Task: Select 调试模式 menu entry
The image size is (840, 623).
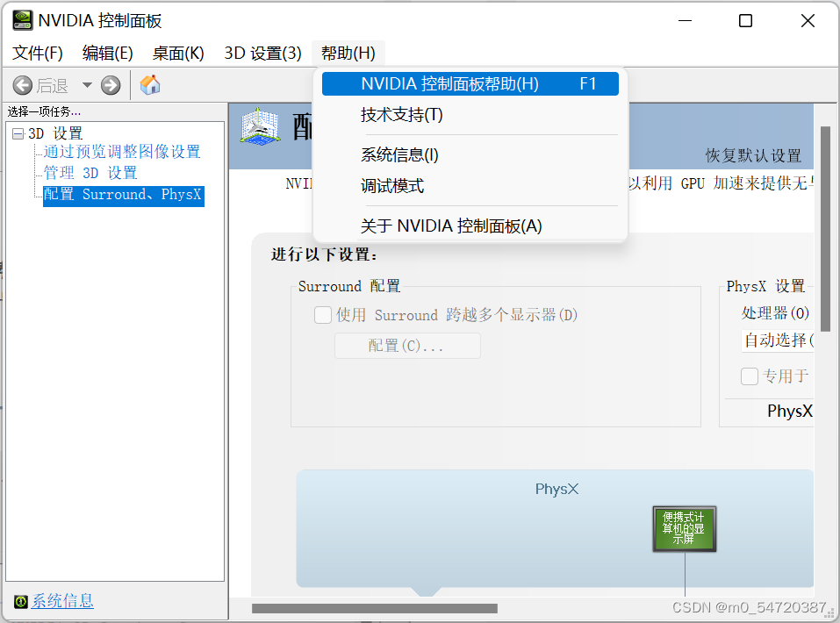Action: click(x=470, y=186)
